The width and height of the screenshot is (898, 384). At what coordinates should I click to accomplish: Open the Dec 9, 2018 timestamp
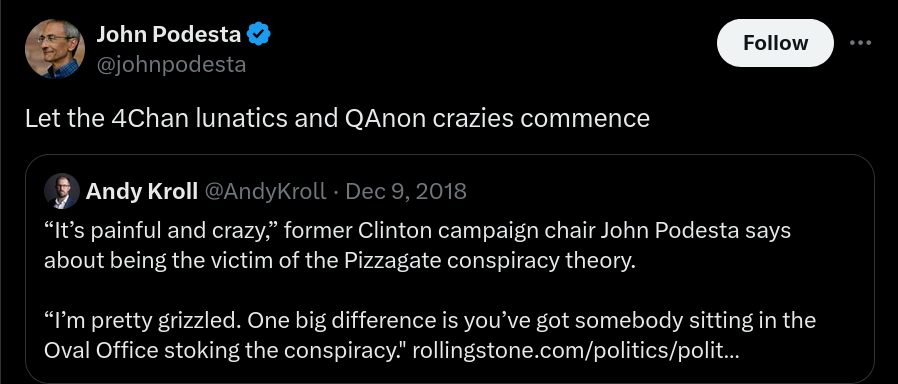[406, 191]
